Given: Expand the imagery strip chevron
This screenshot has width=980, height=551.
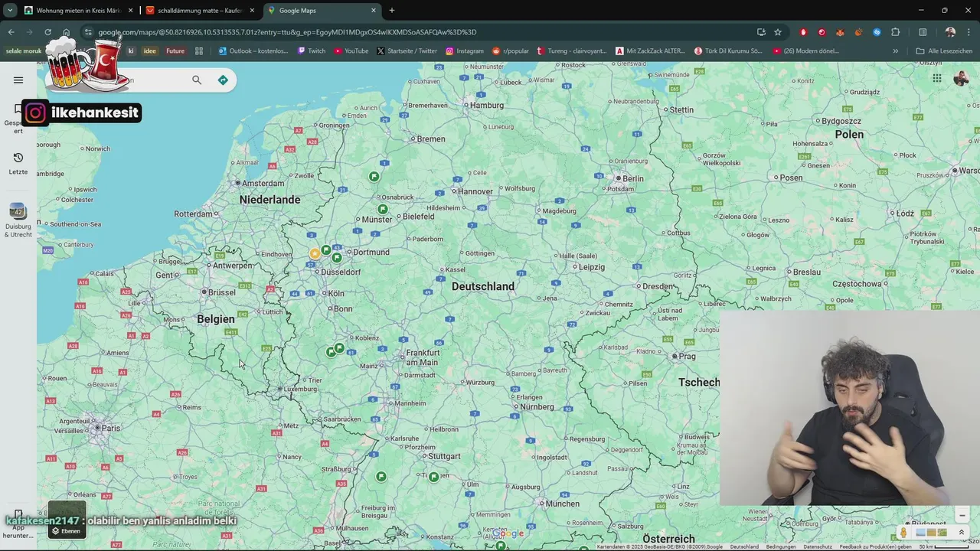Looking at the screenshot, I should point(962,533).
